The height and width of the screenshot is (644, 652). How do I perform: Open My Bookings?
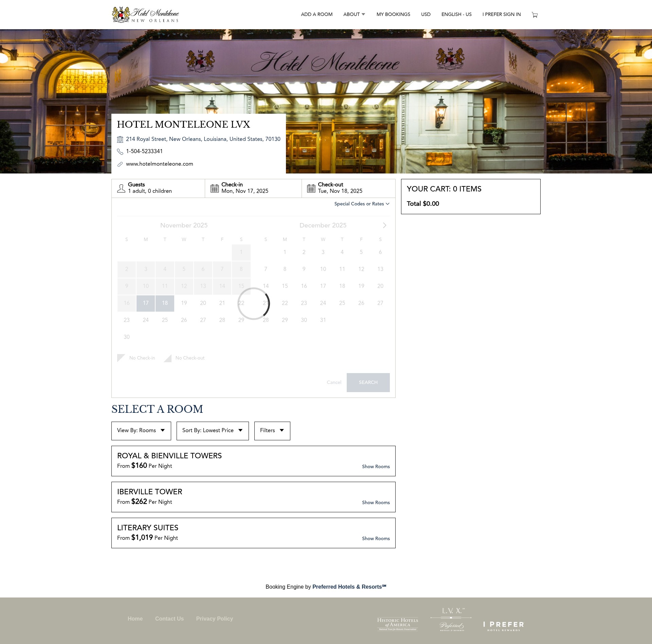(393, 14)
